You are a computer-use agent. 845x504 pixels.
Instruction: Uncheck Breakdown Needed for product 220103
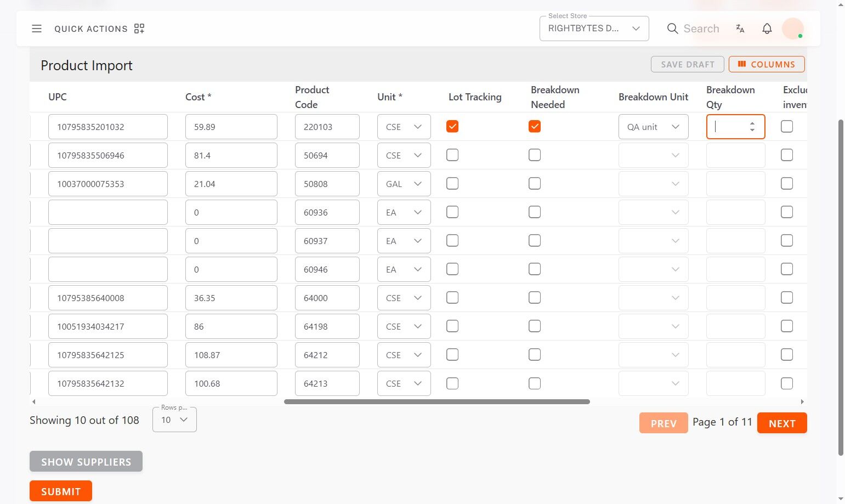tap(535, 127)
